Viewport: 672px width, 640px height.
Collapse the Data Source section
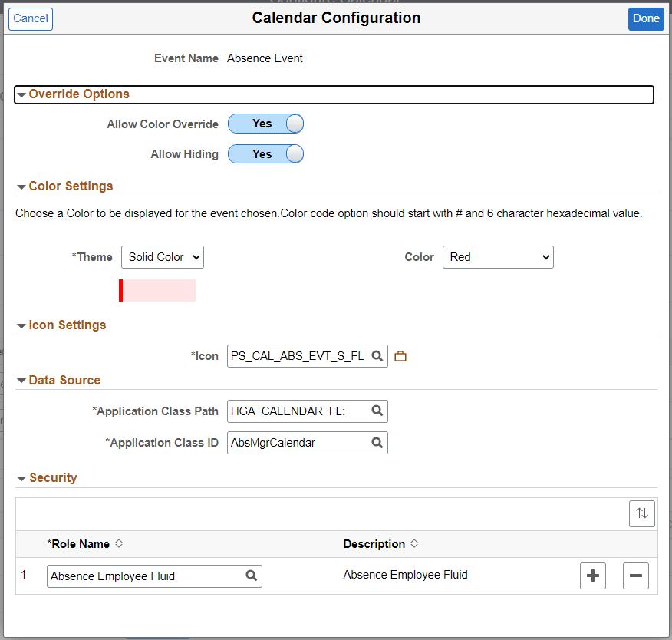[21, 380]
